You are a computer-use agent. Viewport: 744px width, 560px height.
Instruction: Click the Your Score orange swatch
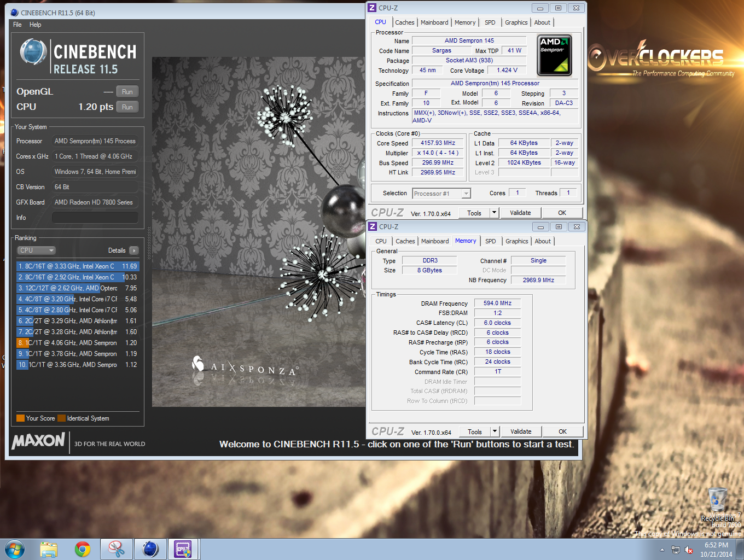tap(20, 418)
